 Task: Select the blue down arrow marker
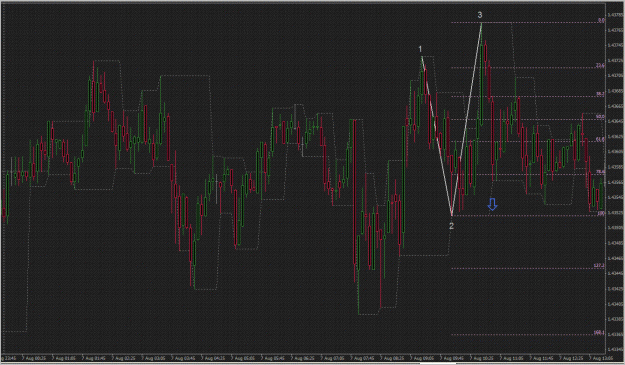pyautogui.click(x=493, y=204)
